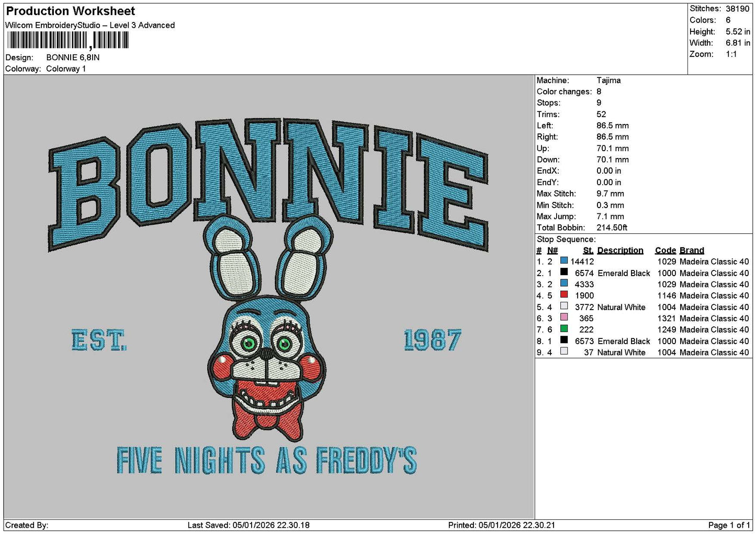Click the max jump value '7.1 mm'
The image size is (756, 534).
tap(610, 217)
